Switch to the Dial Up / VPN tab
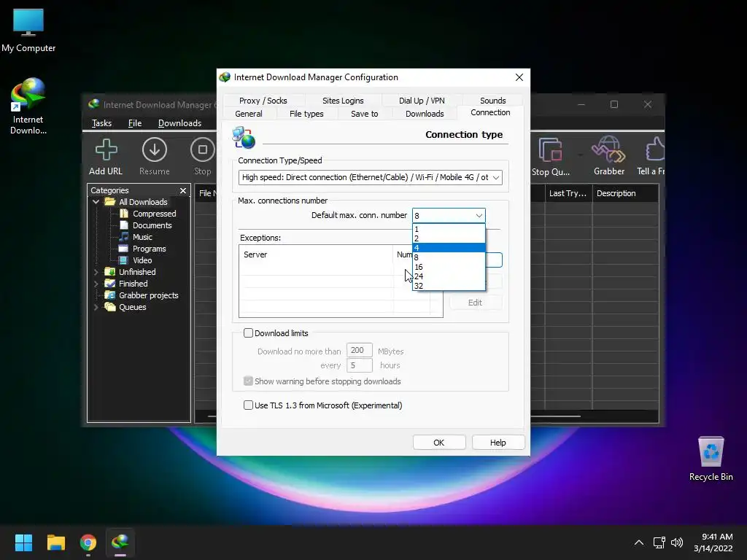 (422, 101)
